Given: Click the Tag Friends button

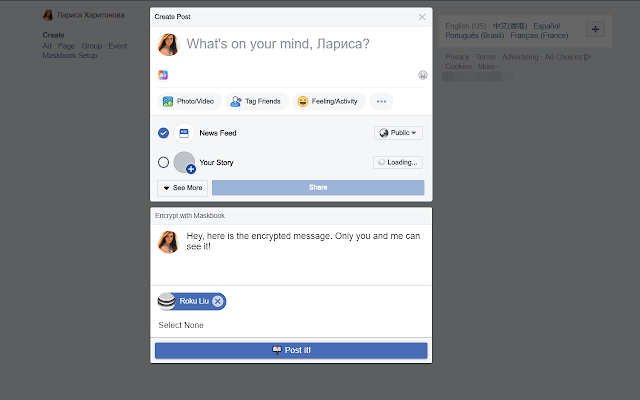Looking at the screenshot, I should 257,101.
